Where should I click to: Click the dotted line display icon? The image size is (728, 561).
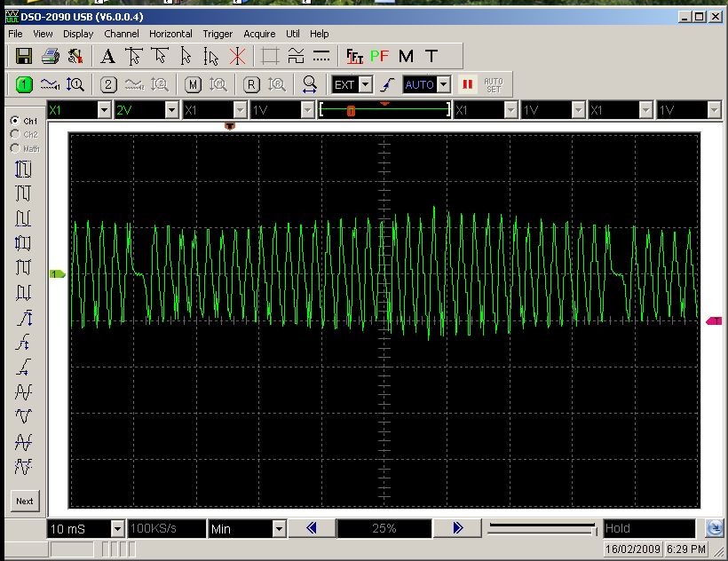[x=321, y=56]
